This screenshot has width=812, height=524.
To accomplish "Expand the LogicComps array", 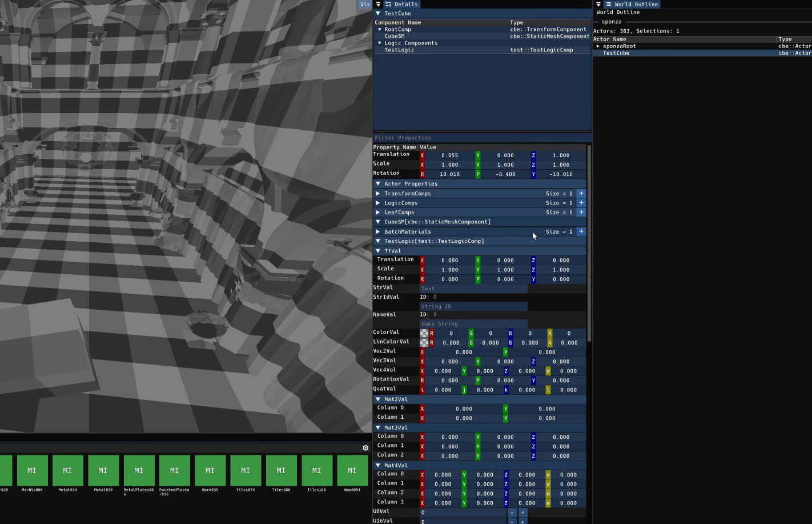I will pos(378,203).
